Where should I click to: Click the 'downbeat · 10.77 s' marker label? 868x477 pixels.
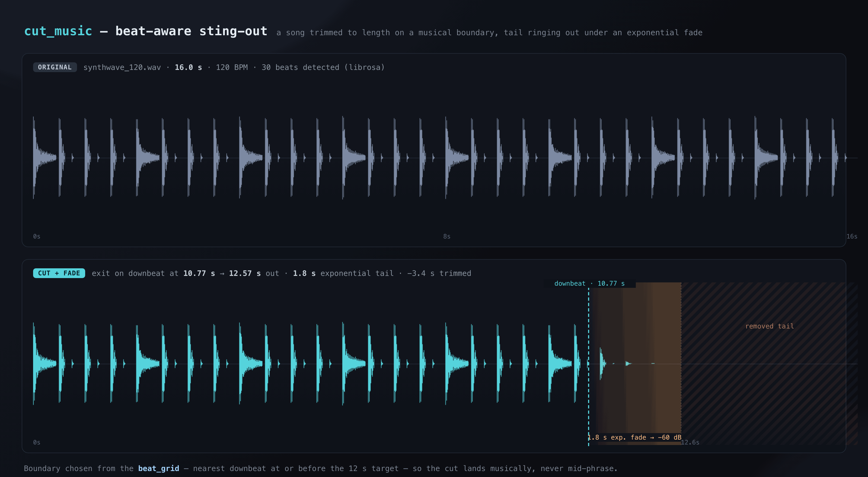click(589, 283)
